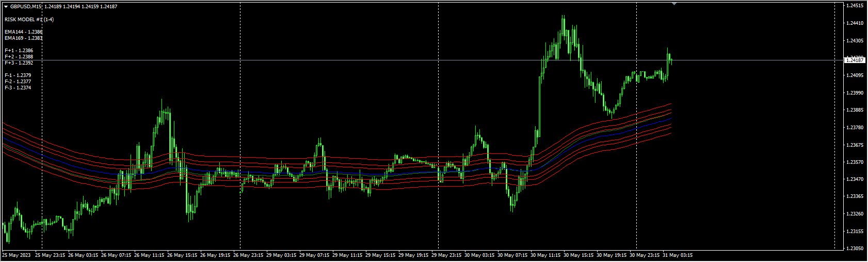This screenshot has width=868, height=262.
Task: Click the 25 May 2023 time label
Action: (17, 255)
